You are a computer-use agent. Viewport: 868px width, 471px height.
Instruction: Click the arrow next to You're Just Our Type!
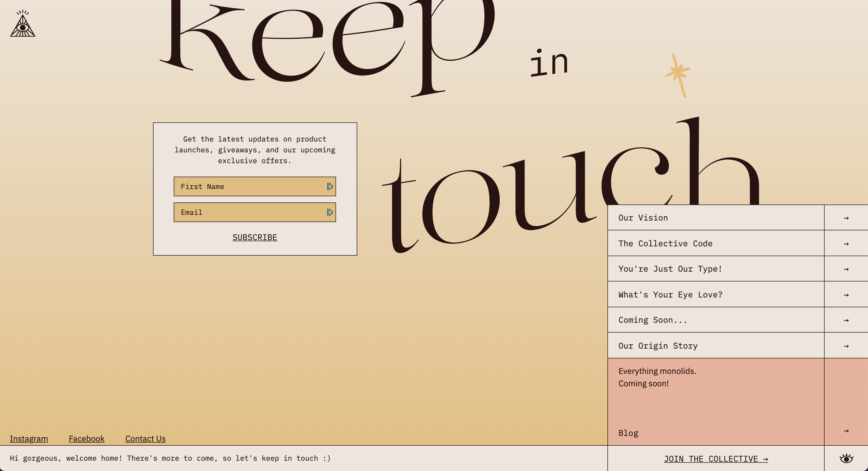click(846, 269)
